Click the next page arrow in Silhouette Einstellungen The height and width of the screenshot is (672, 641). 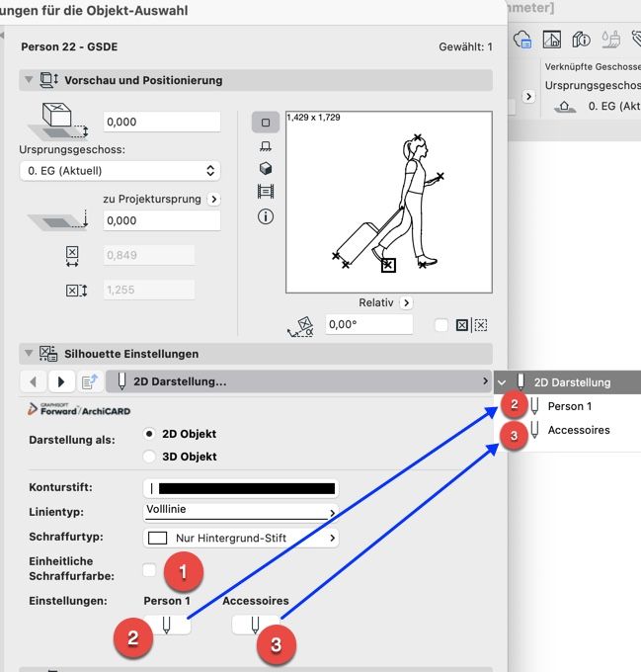pyautogui.click(x=61, y=381)
